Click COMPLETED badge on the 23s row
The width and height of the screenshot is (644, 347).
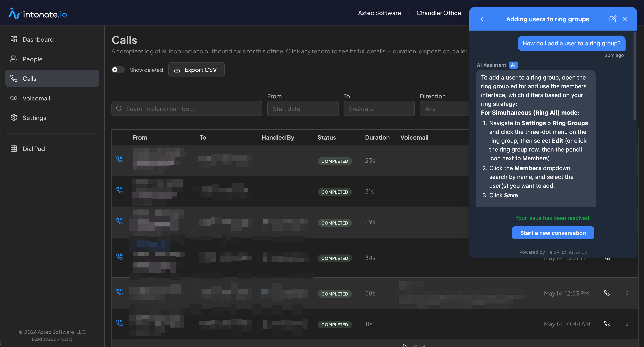coord(335,161)
